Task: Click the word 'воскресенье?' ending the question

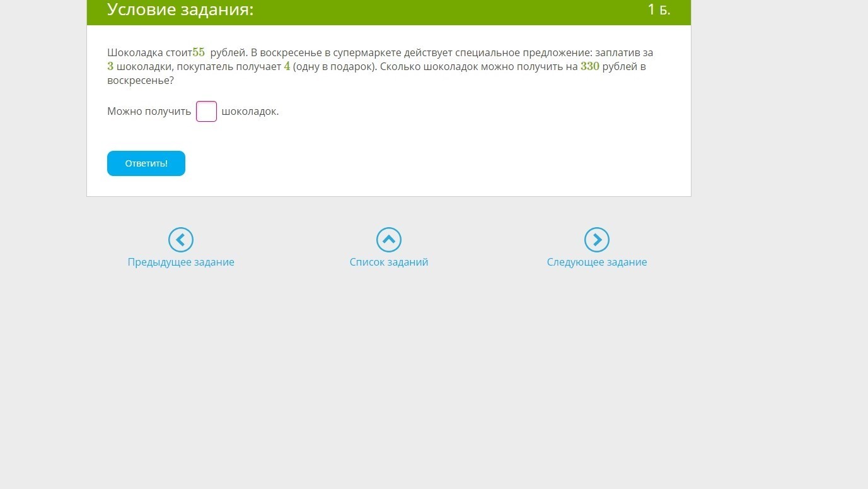Action: (x=141, y=81)
